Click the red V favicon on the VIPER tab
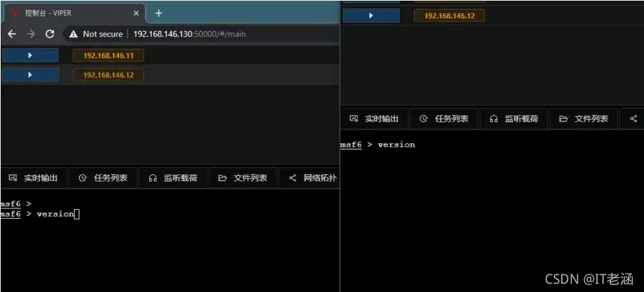This screenshot has width=644, height=292. pyautogui.click(x=15, y=13)
